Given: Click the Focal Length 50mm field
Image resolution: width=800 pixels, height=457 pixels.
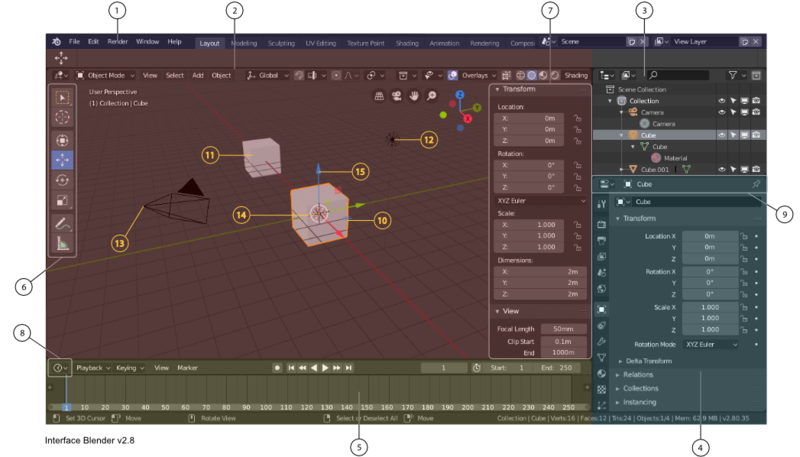Looking at the screenshot, I should 563,329.
